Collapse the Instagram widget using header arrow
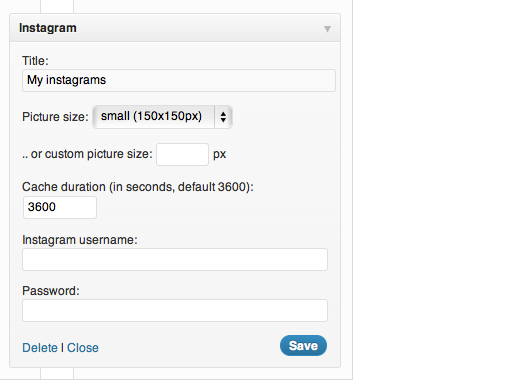517x382 pixels. click(x=327, y=29)
